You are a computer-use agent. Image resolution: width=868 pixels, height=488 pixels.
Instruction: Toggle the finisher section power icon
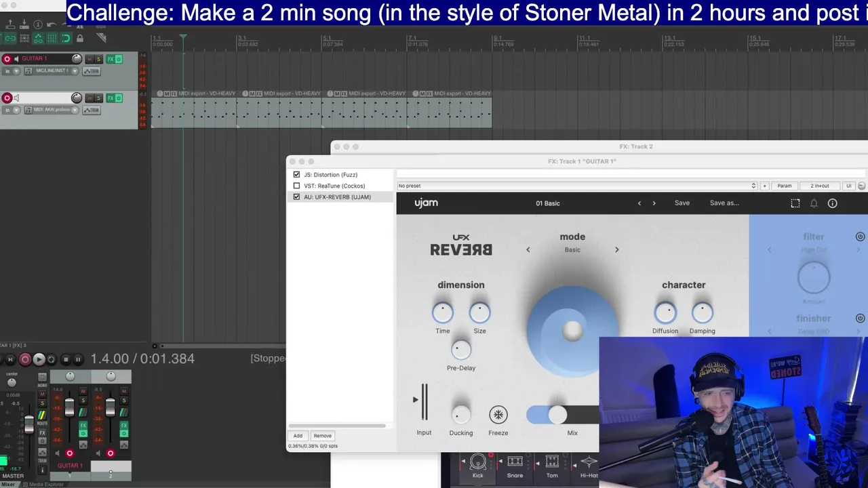(860, 318)
